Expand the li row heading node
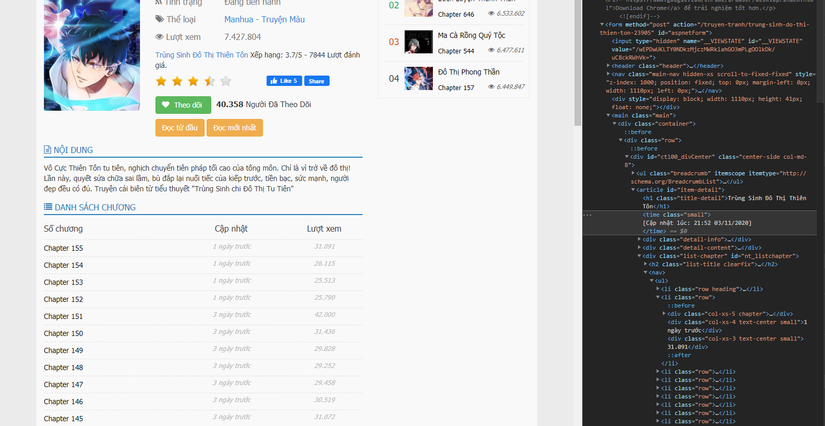Viewport: 825px width, 426px height. [658, 289]
